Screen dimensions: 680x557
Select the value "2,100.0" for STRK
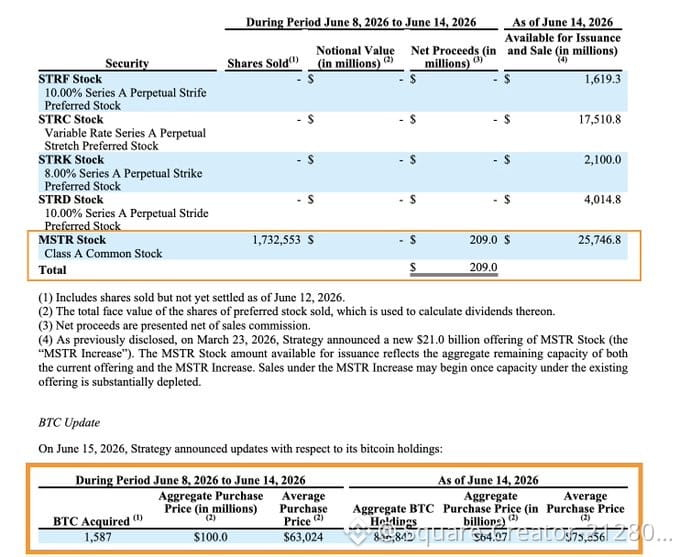point(602,160)
